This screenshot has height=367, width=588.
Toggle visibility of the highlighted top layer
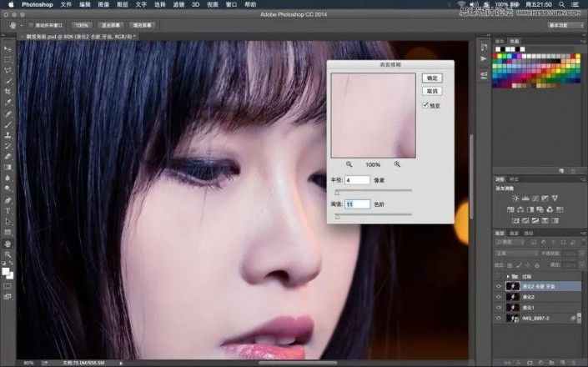(499, 286)
